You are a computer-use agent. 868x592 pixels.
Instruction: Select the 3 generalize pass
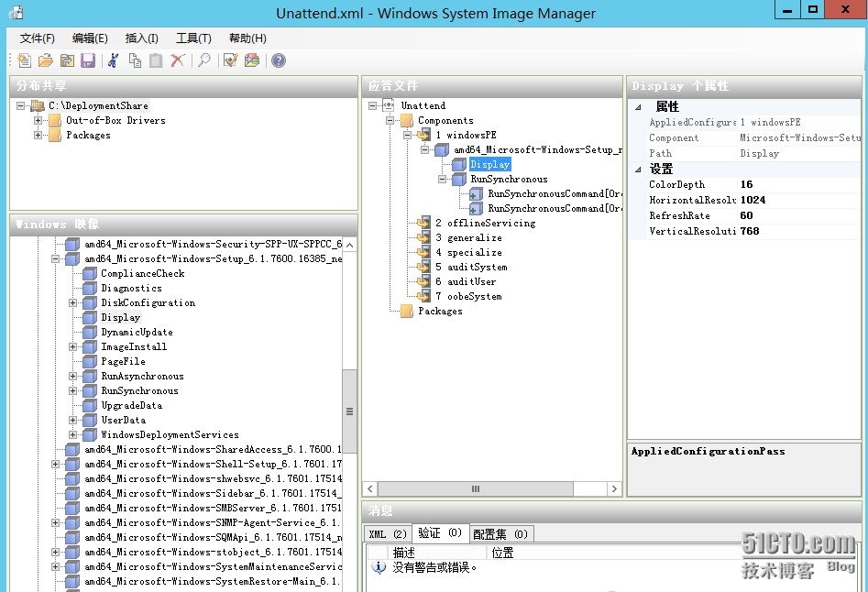pyautogui.click(x=469, y=238)
